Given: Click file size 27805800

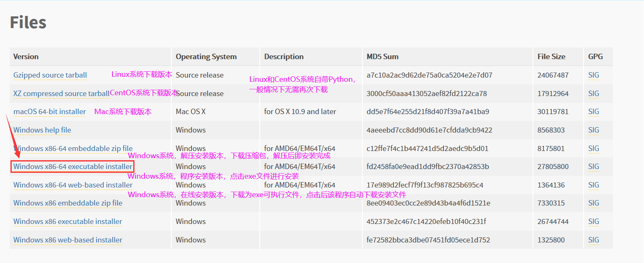Looking at the screenshot, I should pyautogui.click(x=553, y=167).
